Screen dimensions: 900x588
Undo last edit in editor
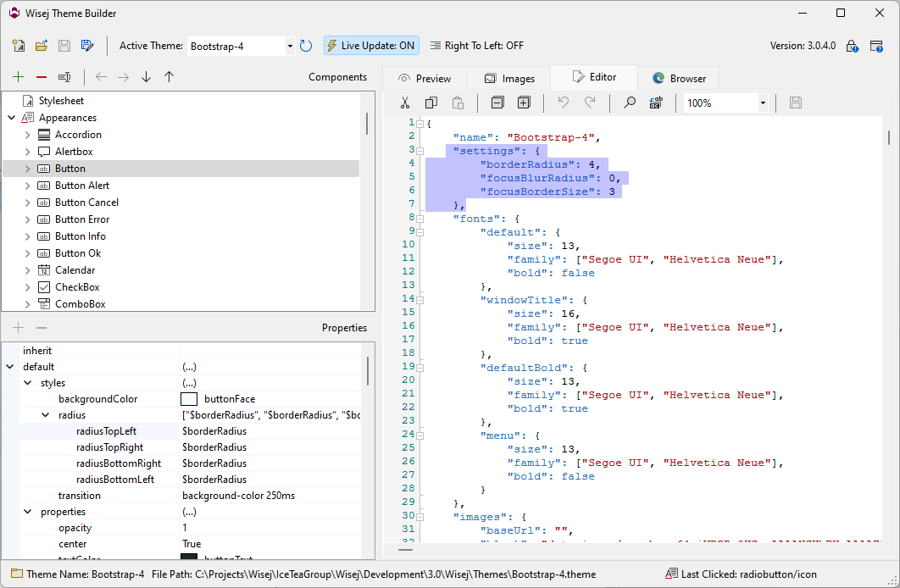tap(563, 103)
